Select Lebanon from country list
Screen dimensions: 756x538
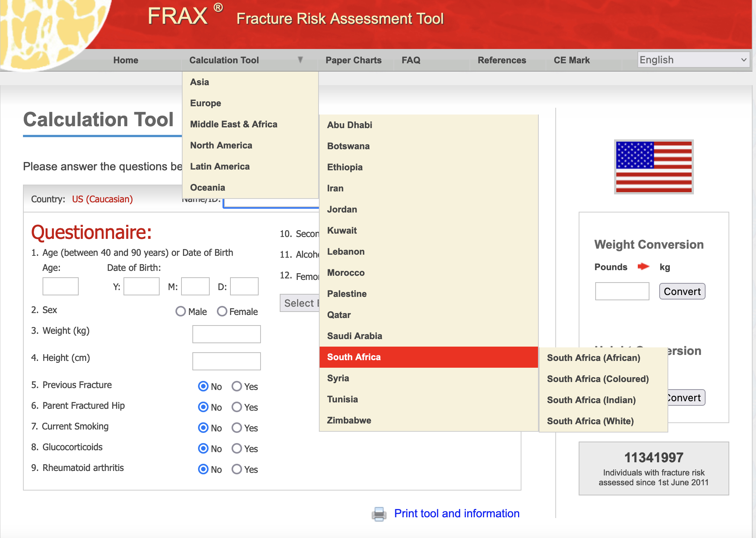(429, 252)
